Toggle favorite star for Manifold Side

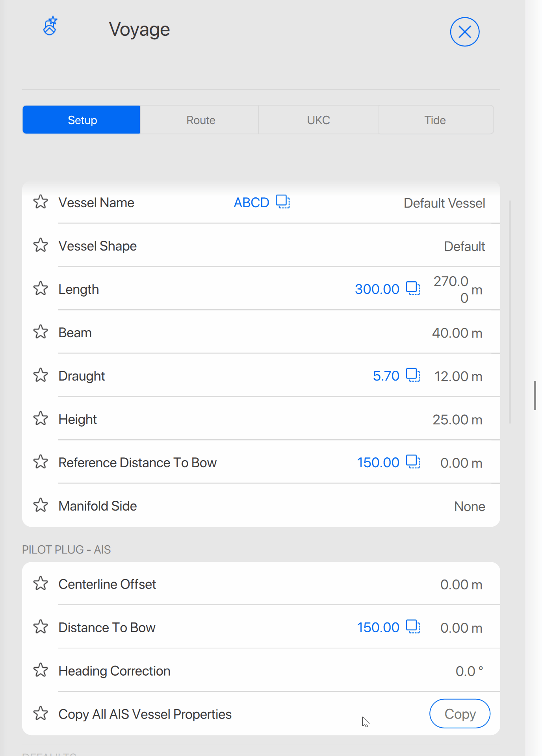click(x=41, y=505)
